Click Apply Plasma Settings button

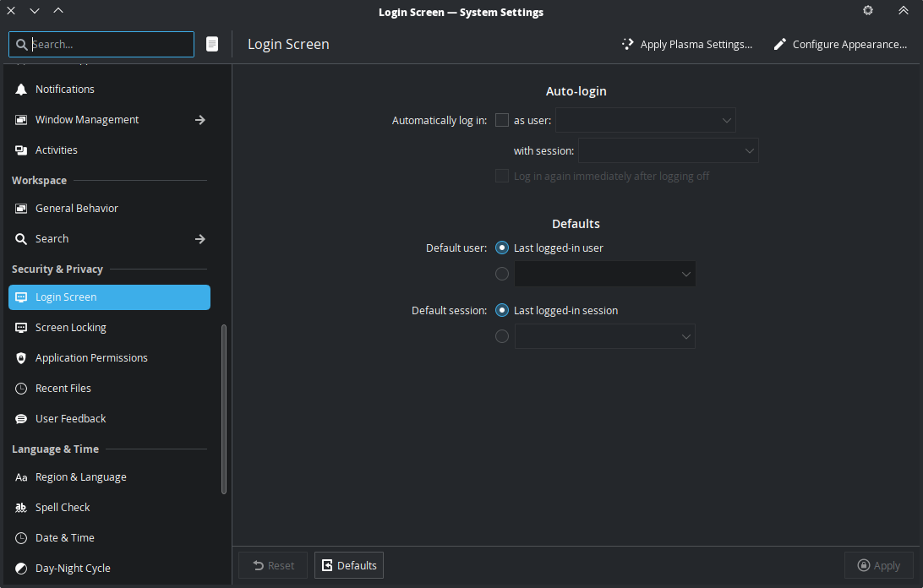(686, 44)
